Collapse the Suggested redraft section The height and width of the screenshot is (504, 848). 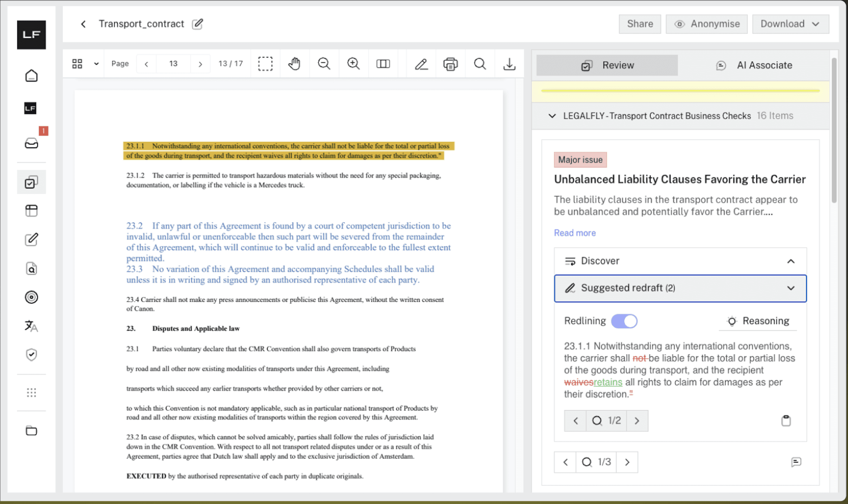[x=790, y=288]
